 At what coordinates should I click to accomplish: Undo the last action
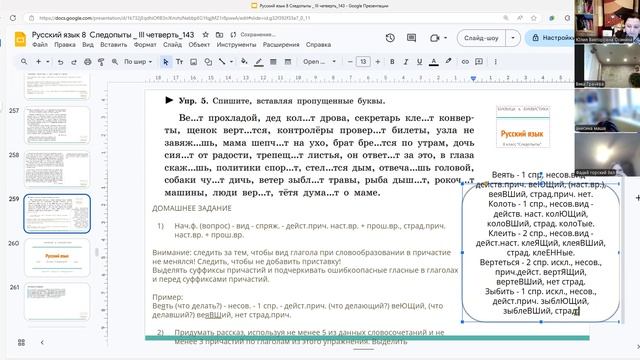coord(60,62)
